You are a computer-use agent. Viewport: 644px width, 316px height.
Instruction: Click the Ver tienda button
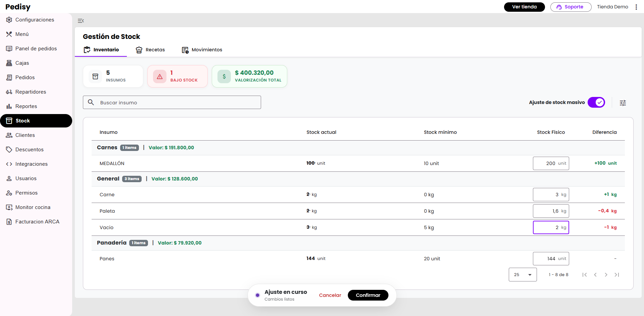(x=524, y=7)
